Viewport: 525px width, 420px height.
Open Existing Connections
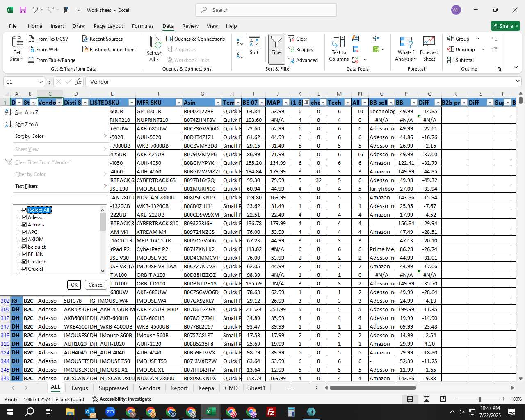[x=109, y=49]
